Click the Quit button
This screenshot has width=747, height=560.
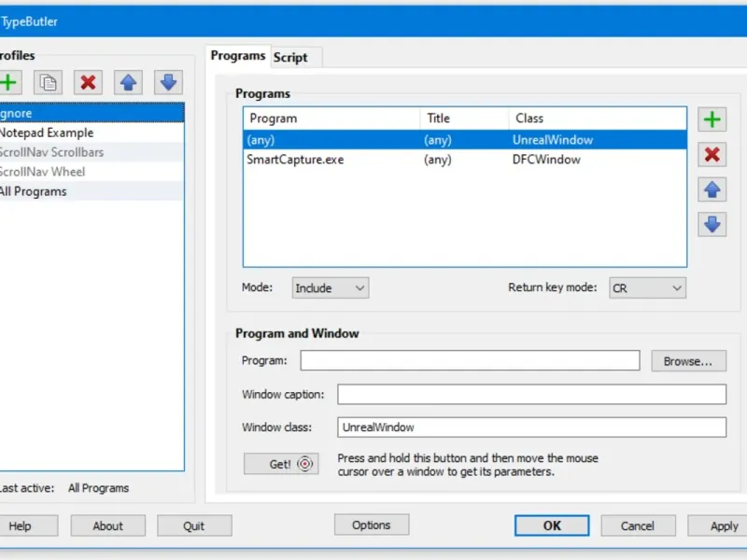194,525
